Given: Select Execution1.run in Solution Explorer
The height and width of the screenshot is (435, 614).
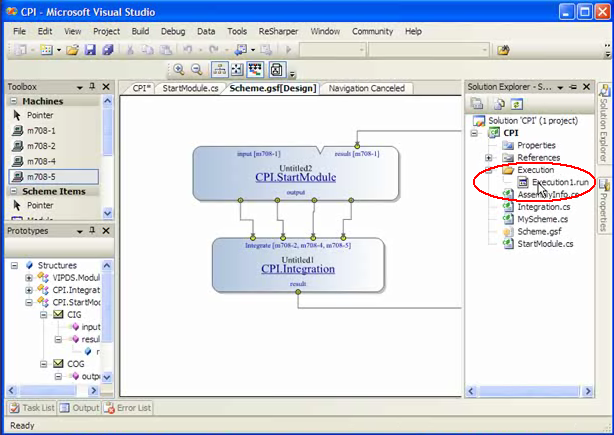Looking at the screenshot, I should point(554,182).
